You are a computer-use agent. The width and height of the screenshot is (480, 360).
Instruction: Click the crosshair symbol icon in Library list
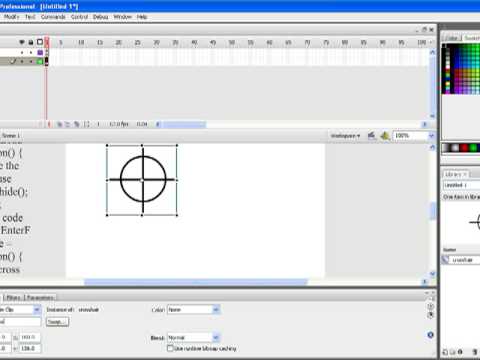[445, 260]
